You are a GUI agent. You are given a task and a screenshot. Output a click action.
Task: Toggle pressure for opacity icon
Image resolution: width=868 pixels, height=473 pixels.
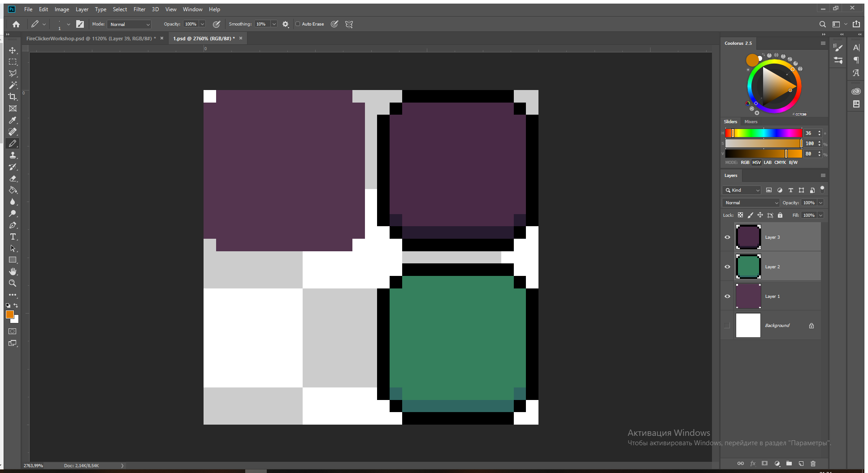tap(217, 24)
